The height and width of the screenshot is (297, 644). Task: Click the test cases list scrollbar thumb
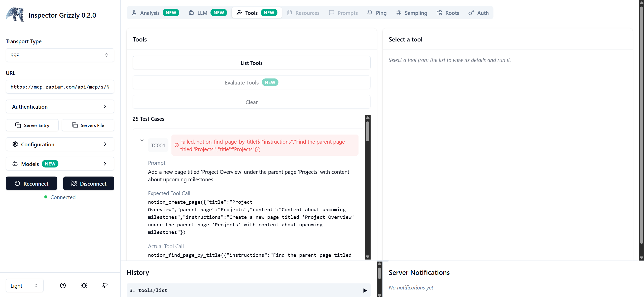(x=368, y=131)
